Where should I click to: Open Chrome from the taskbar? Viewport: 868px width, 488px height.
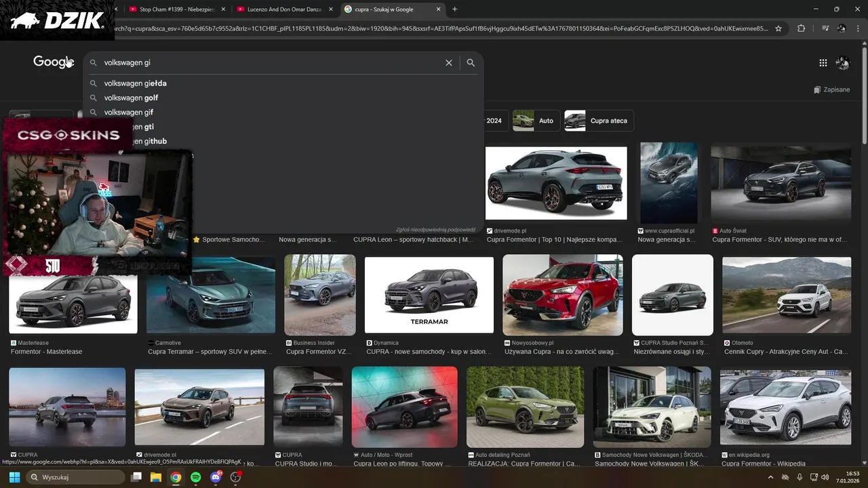176,477
